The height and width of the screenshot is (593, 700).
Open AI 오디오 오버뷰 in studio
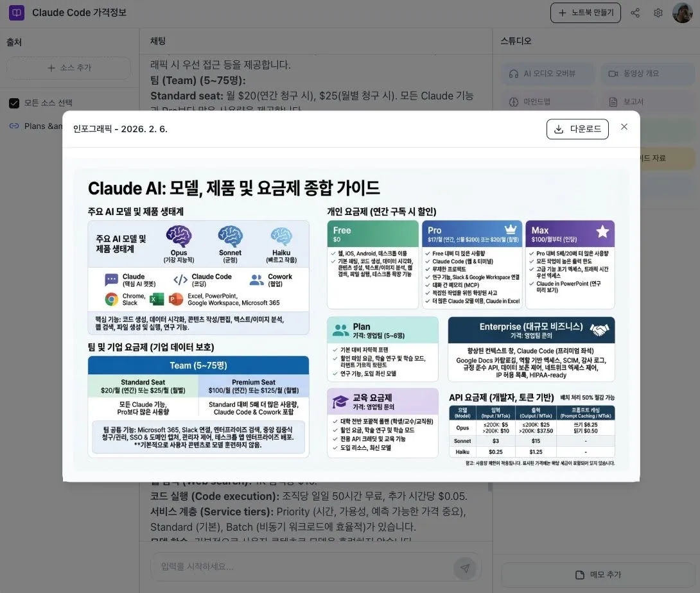548,74
